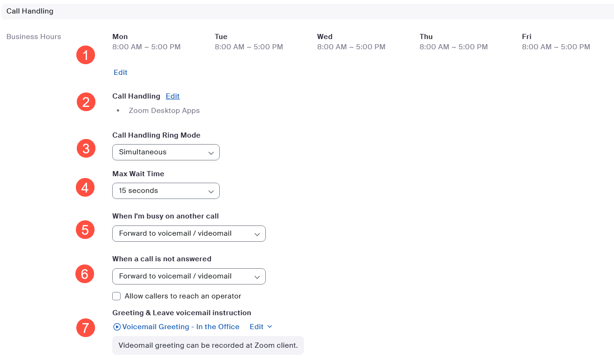Select Monday business hours entry
This screenshot has width=614, height=364.
146,42
